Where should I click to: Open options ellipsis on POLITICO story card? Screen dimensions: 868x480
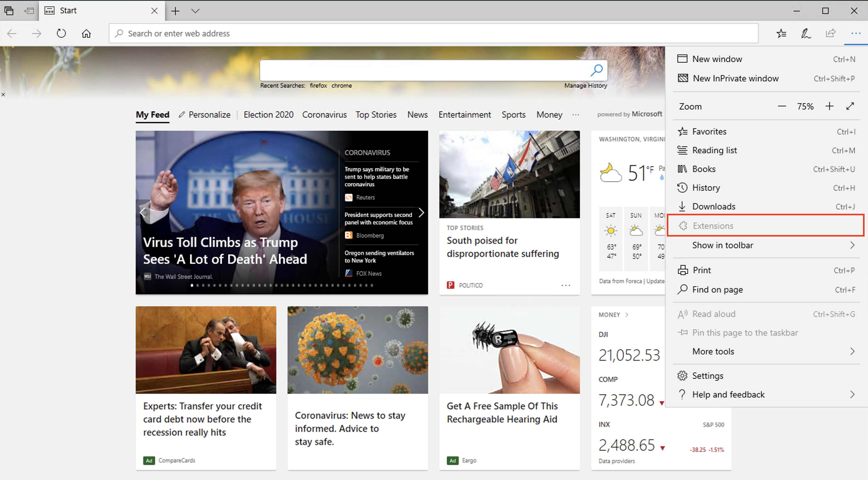pos(566,285)
